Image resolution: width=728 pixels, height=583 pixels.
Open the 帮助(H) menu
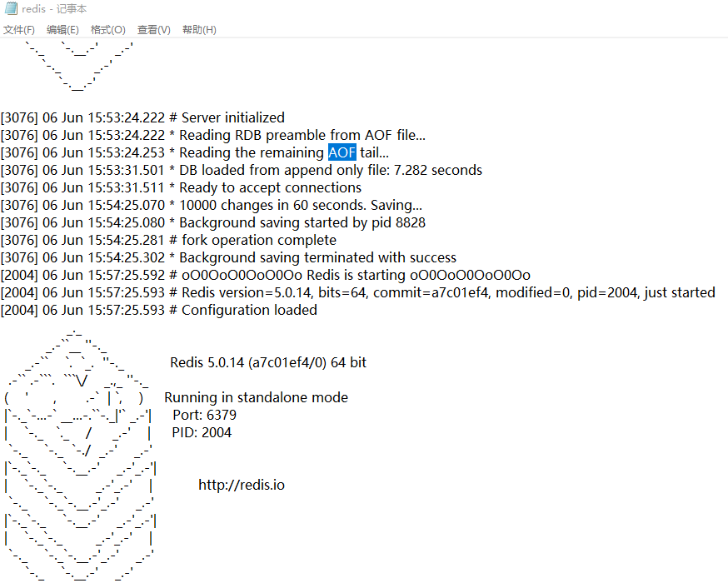[x=199, y=30]
